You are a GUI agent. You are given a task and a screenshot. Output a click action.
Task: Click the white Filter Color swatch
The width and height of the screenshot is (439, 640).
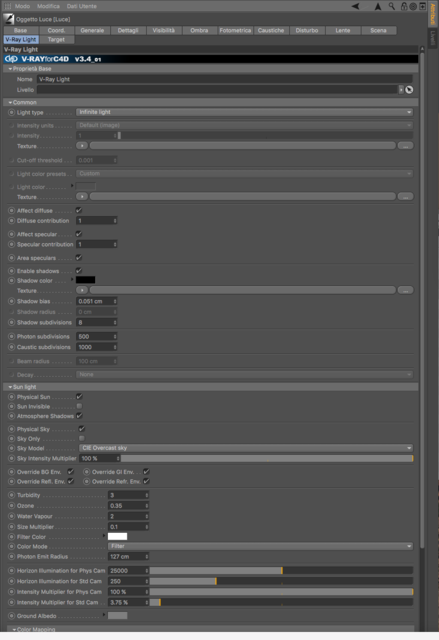coord(118,536)
